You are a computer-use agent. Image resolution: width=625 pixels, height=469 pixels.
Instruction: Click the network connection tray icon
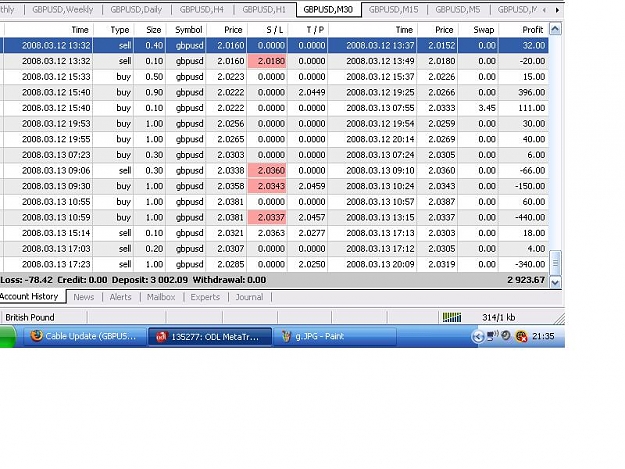[x=493, y=336]
